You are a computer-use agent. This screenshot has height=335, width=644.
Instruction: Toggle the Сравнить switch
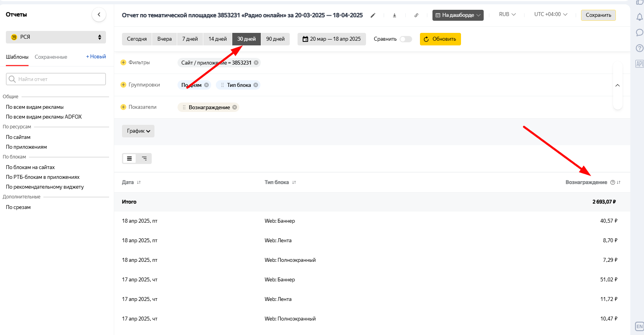tap(406, 39)
